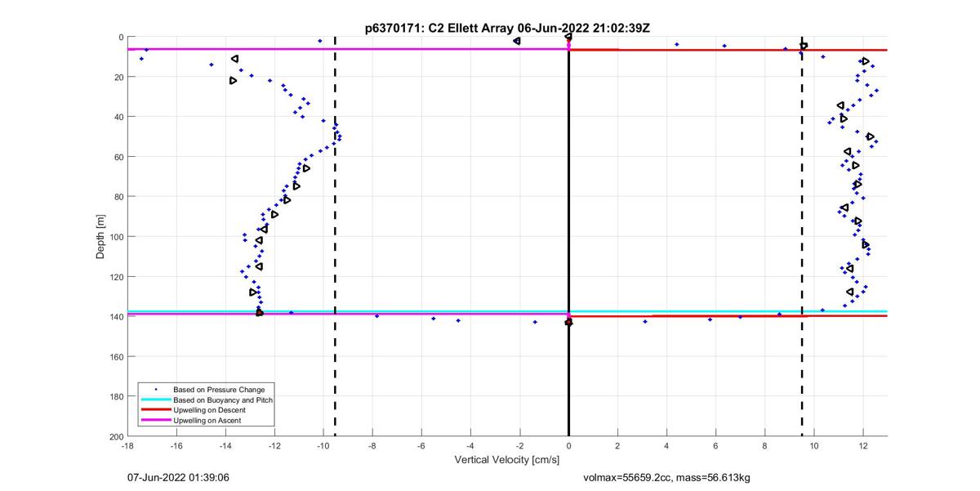
Task: Click the left dashed vertical line near -9.5
Action: (x=335, y=237)
